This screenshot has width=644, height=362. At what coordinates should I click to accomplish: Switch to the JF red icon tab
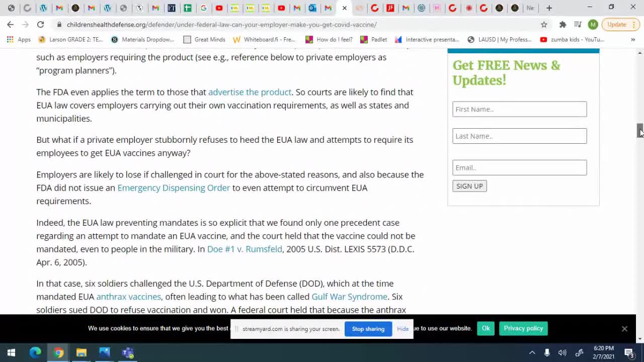click(x=390, y=8)
